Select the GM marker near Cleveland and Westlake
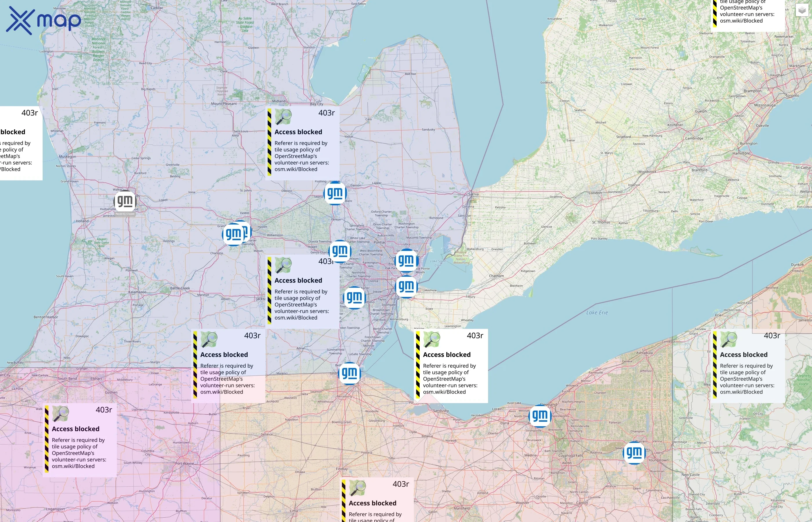The image size is (812, 522). click(540, 416)
